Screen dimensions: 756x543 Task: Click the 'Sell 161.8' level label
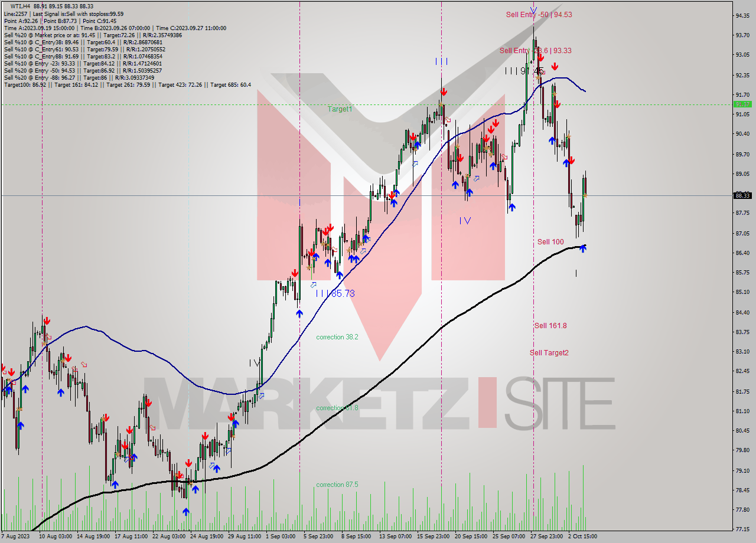tap(550, 325)
